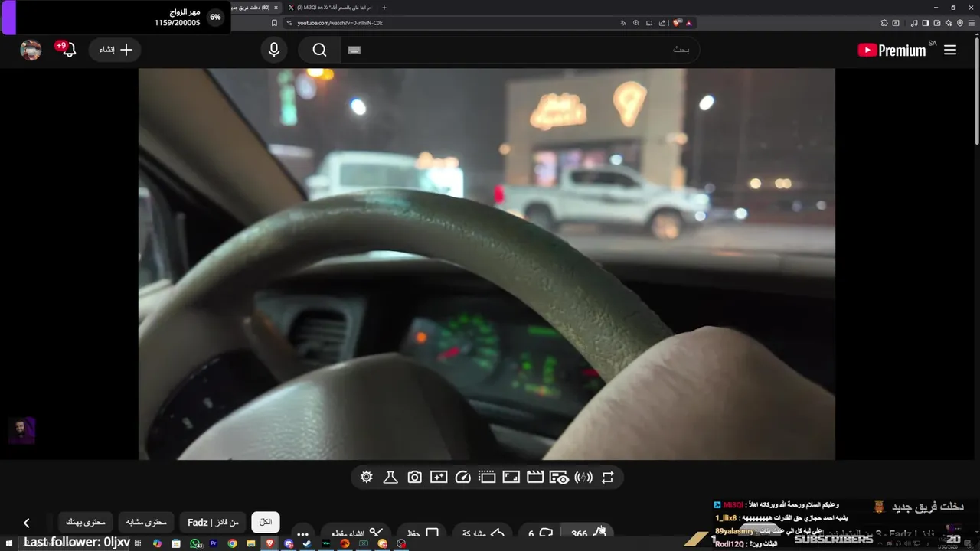Image resolution: width=980 pixels, height=551 pixels.
Task: Click the lightning boost volume icon
Action: 583,478
